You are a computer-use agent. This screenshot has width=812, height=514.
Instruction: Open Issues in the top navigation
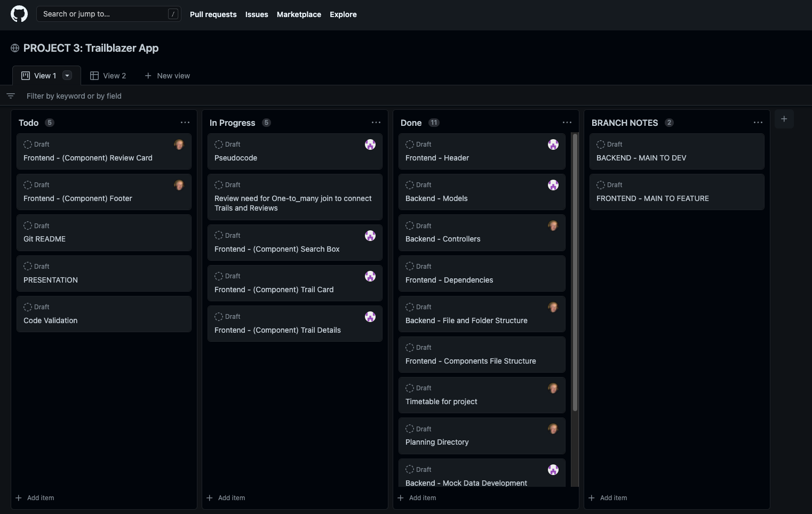pos(257,14)
